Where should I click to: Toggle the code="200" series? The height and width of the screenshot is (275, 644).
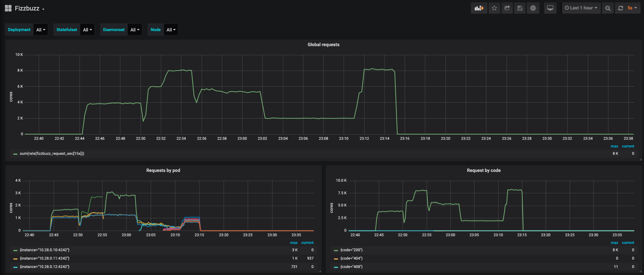351,250
